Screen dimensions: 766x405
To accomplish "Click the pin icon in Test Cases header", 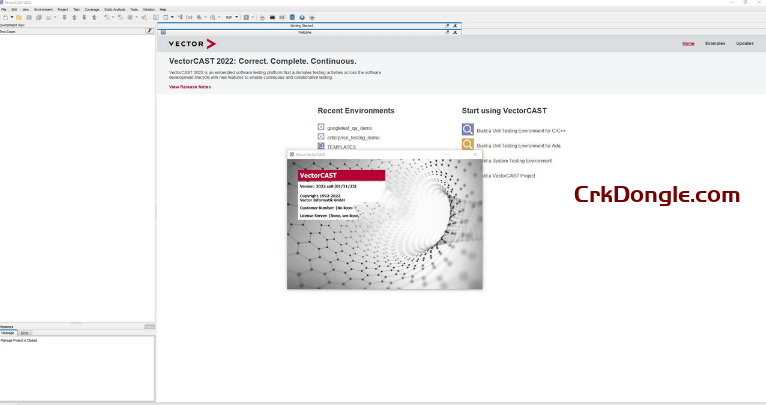I will [x=149, y=31].
